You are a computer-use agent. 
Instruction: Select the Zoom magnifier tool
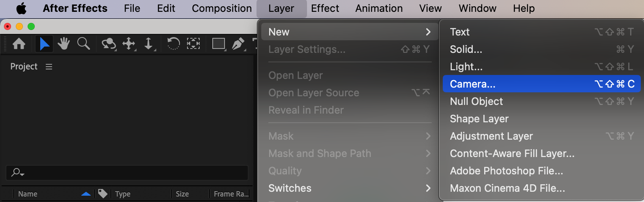(83, 43)
